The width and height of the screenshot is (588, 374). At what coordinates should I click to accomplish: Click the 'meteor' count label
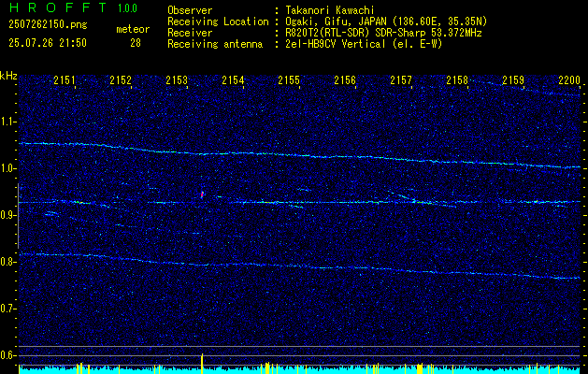pyautogui.click(x=133, y=29)
